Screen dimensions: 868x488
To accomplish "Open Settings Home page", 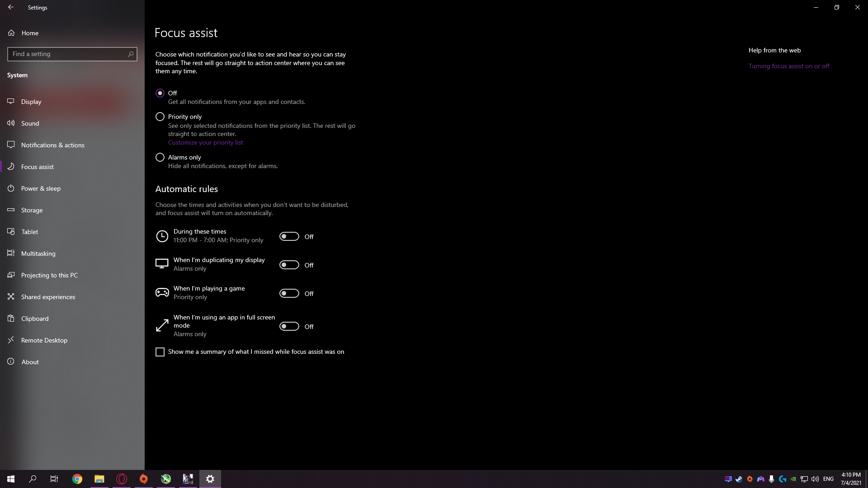I will [72, 33].
